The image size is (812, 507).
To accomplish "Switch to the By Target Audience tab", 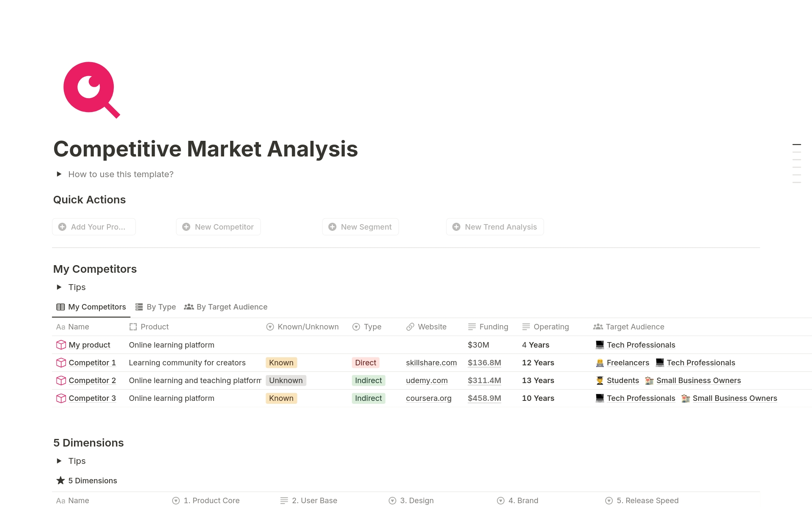I will tap(232, 307).
